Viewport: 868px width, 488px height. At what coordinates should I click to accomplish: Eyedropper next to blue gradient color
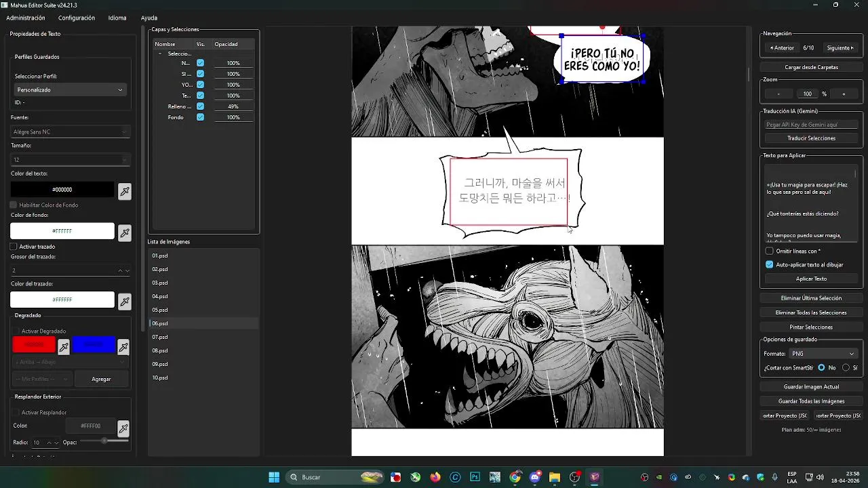pos(123,347)
